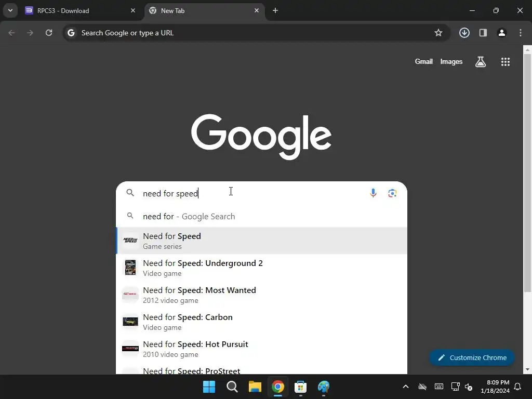
Task: Open the clock showing 8:09 PM
Action: [495, 387]
